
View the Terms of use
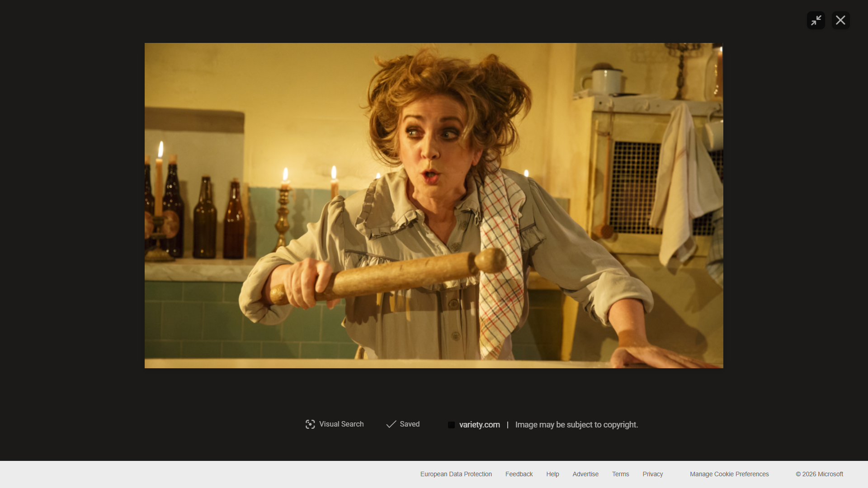(620, 474)
